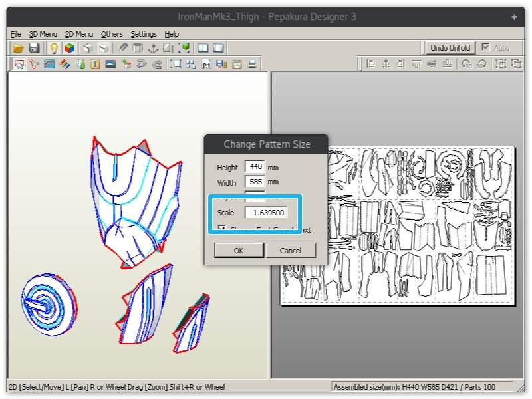The height and width of the screenshot is (399, 532).
Task: Click the printer icon in the 2D toolbar
Action: (252, 64)
